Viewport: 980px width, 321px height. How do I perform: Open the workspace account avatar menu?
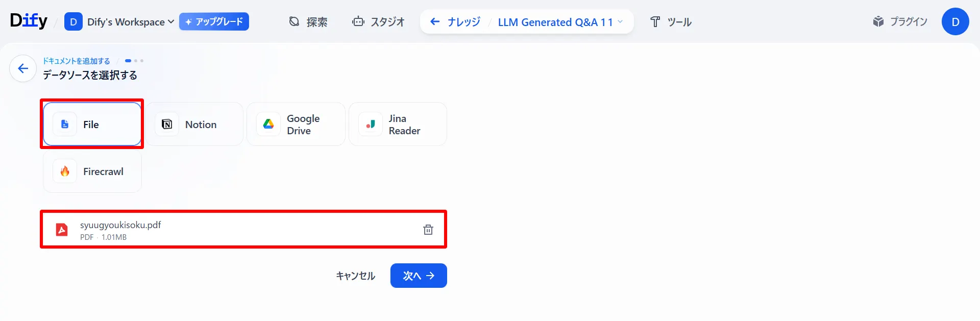[955, 21]
